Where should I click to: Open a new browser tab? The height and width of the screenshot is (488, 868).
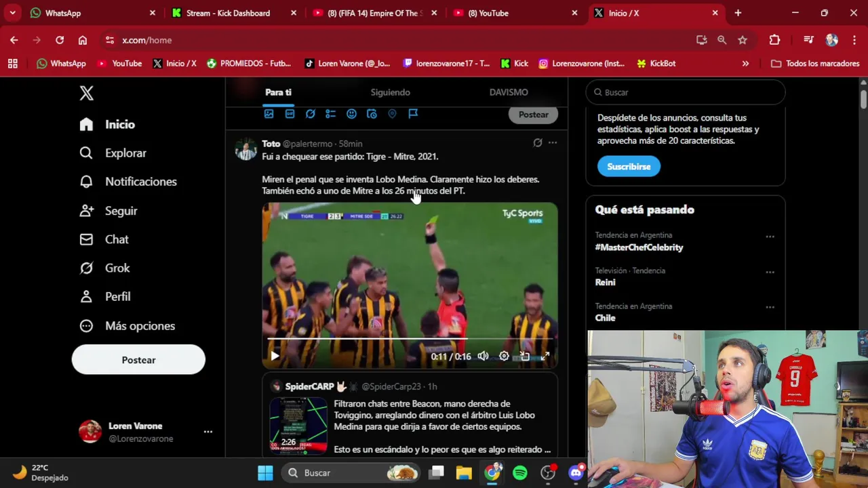[738, 13]
